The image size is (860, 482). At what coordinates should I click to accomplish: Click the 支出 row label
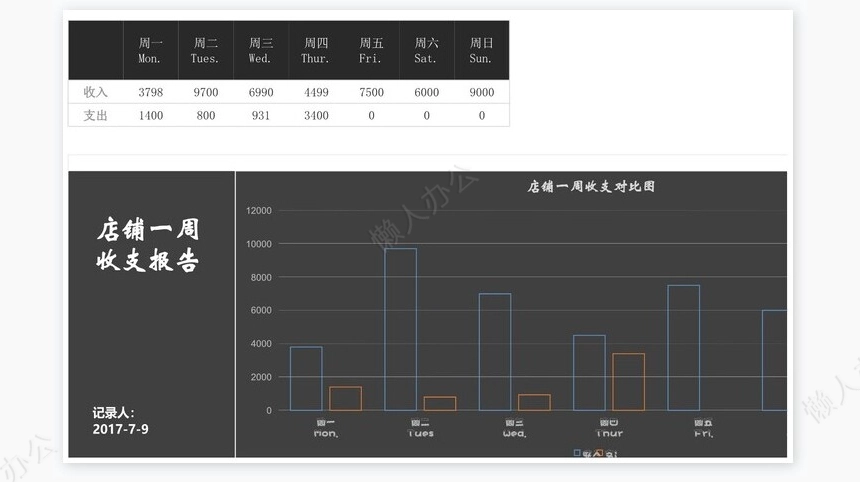pyautogui.click(x=95, y=116)
